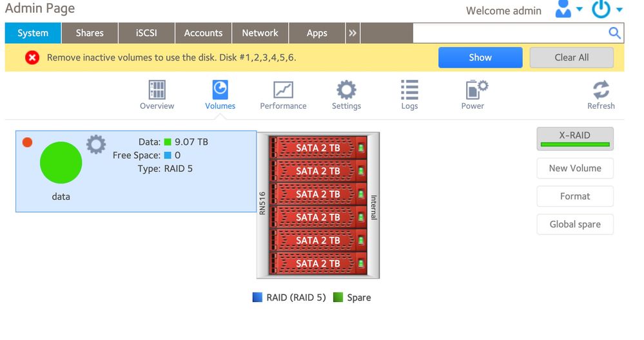Click the green Data color swatch
The image size is (644, 340).
point(168,142)
